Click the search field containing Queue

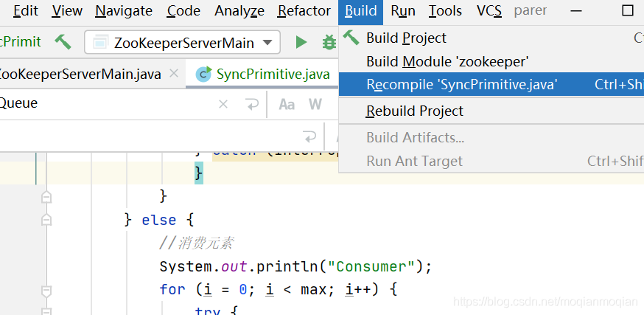click(107, 103)
